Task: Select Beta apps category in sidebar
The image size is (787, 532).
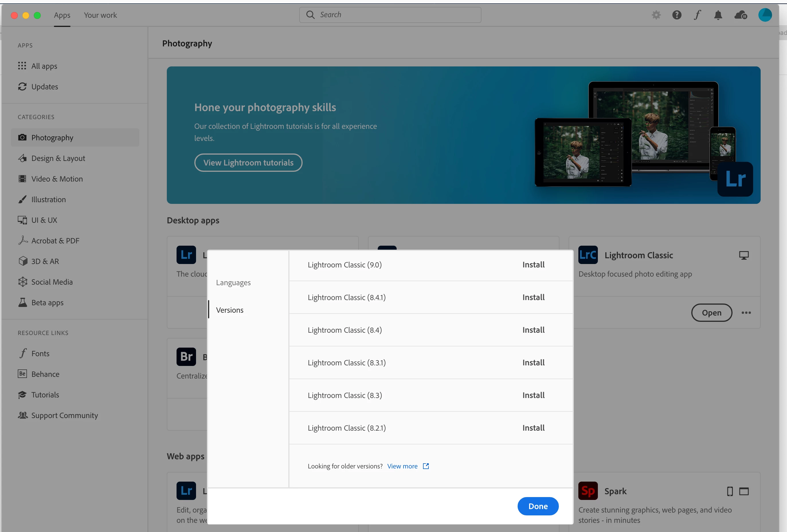Action: [x=47, y=303]
